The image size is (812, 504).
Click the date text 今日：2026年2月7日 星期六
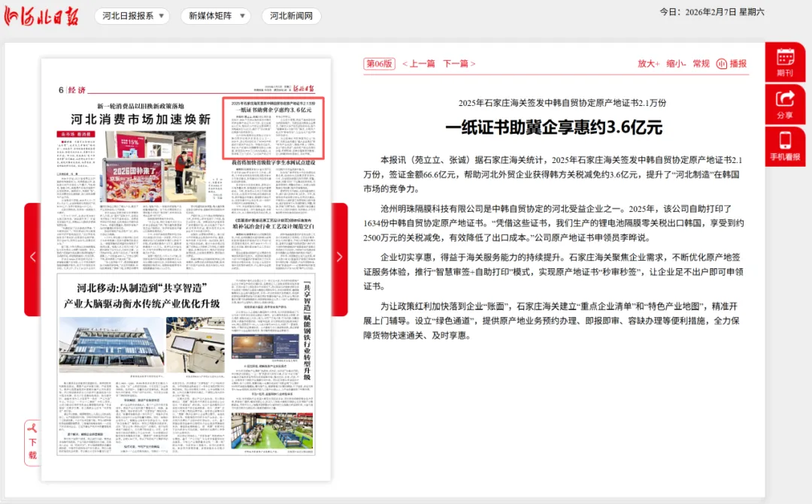[711, 12]
